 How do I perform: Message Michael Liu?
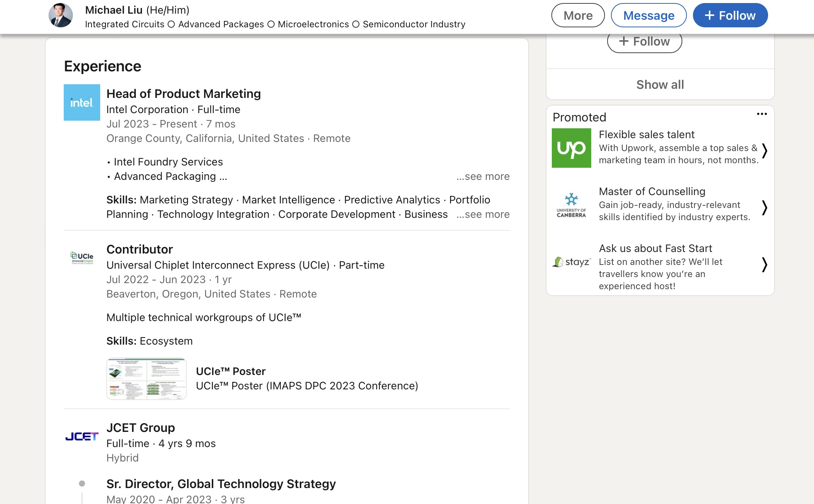[x=649, y=16]
